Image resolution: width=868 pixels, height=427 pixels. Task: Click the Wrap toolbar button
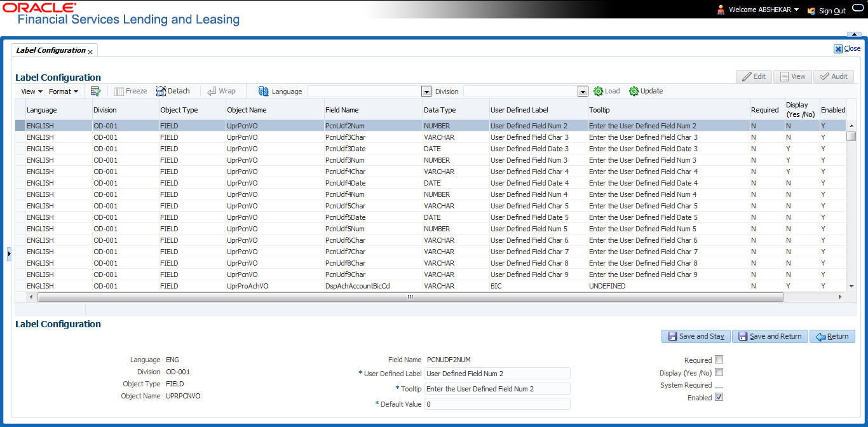[x=221, y=91]
